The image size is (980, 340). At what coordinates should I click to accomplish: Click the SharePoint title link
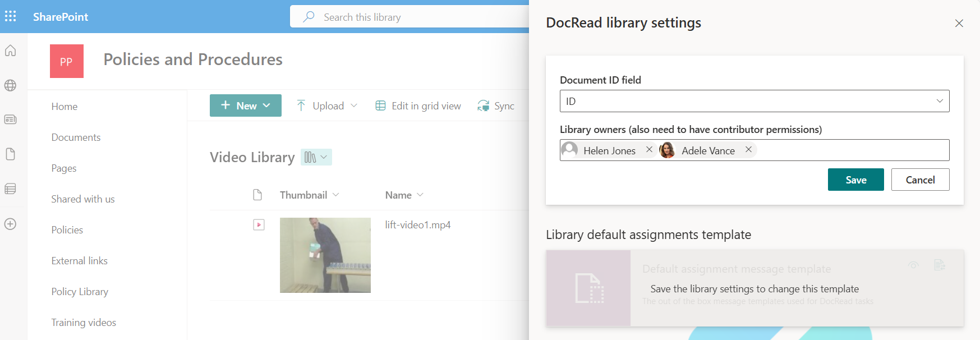tap(61, 17)
